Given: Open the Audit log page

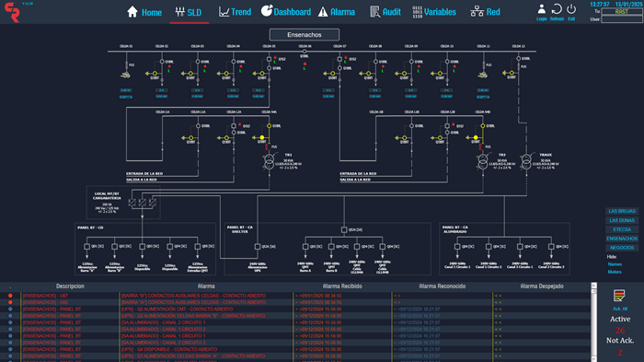Looking at the screenshot, I should click(385, 12).
